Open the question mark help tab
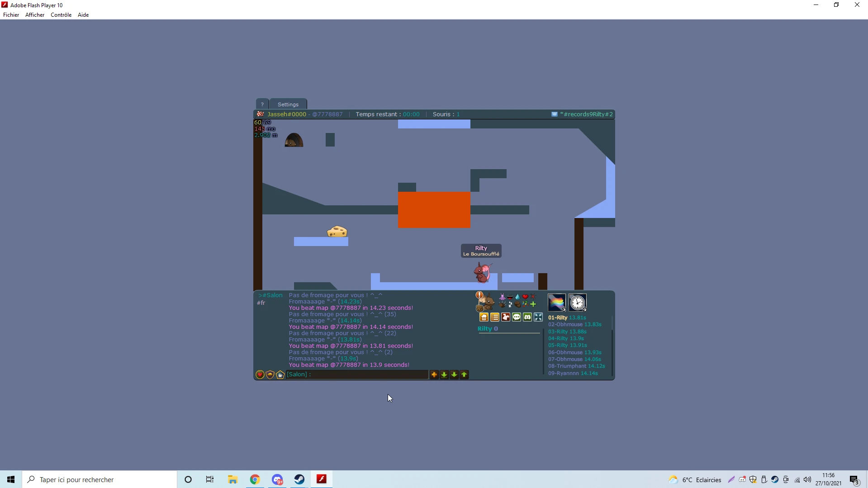This screenshot has height=488, width=868. (x=262, y=104)
